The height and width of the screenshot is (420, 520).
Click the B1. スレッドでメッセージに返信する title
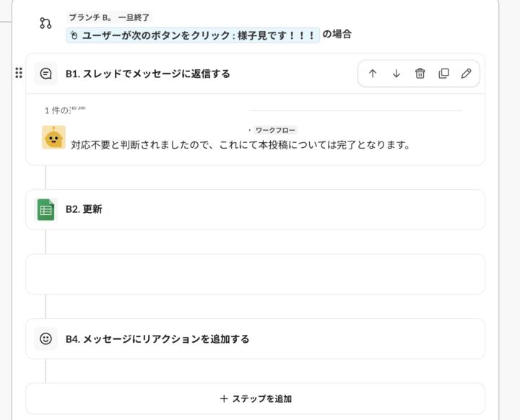point(148,74)
